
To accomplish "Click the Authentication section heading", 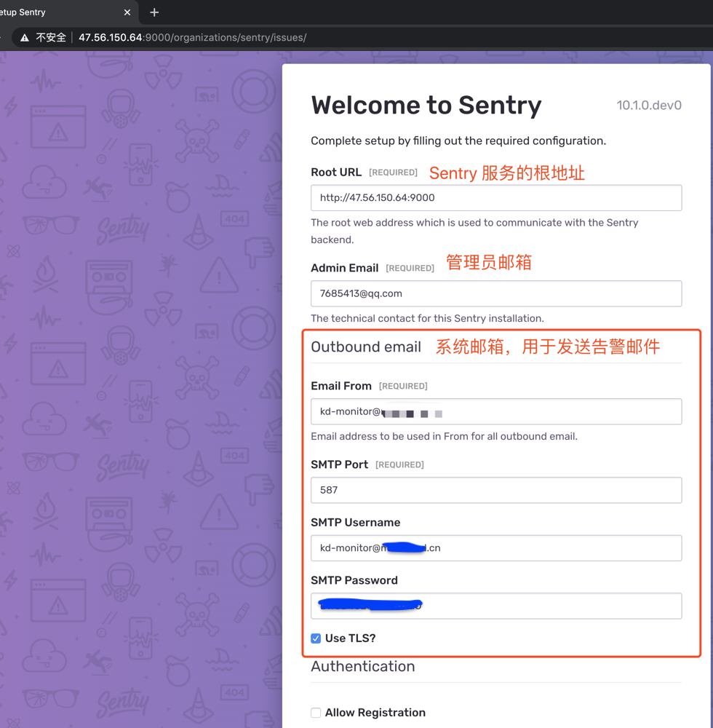I will pos(363,666).
